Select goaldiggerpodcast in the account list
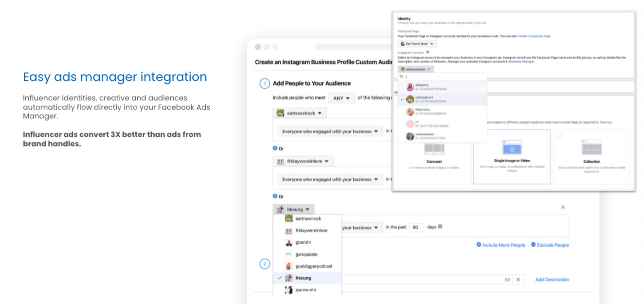644x304 pixels. point(307,266)
